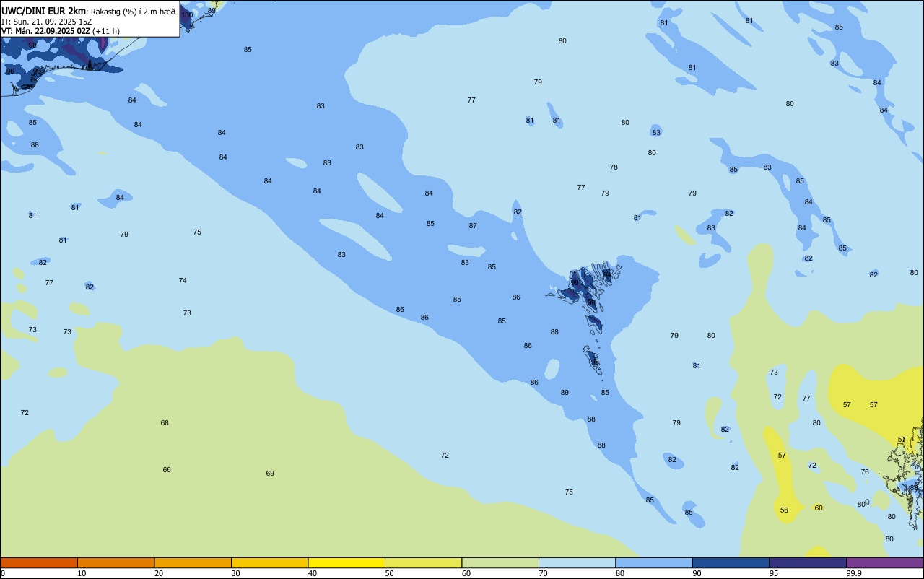Image resolution: width=924 pixels, height=579 pixels.
Task: Click the 'UWC/DINI EUR 2km' title text
Action: pyautogui.click(x=44, y=11)
